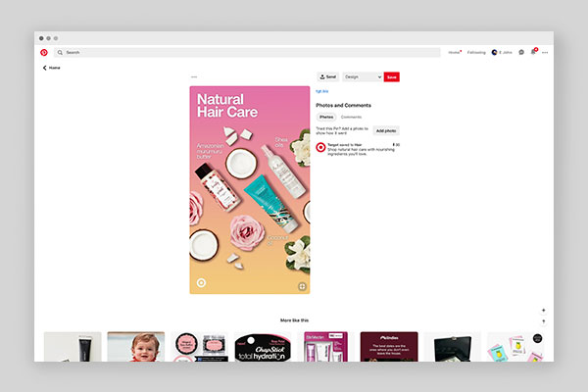Image resolution: width=588 pixels, height=392 pixels.
Task: Open the pin options ellipsis above image
Action: point(194,76)
